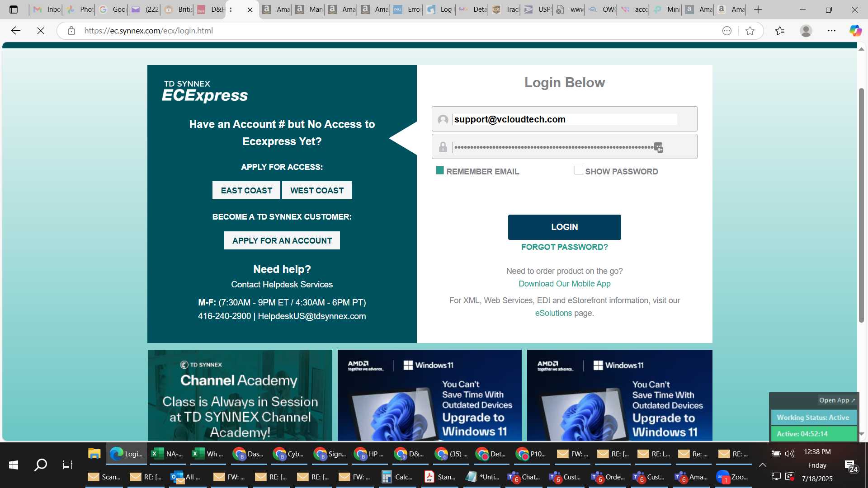Screen dimensions: 868x488
Task: Switch to the UPS Tracking tab
Action: [x=505, y=9]
